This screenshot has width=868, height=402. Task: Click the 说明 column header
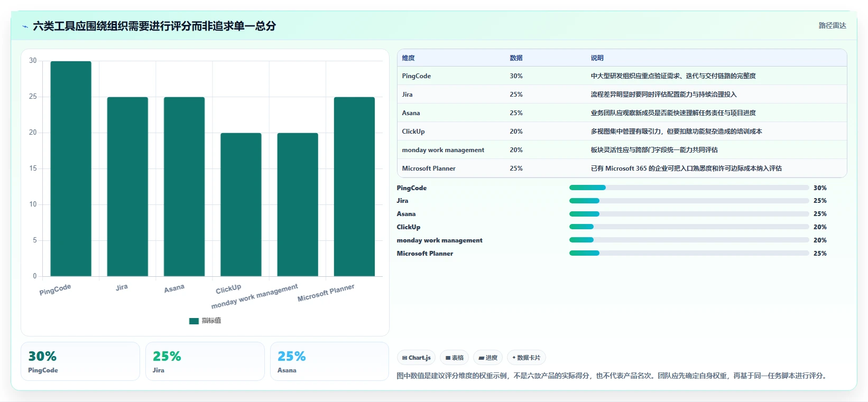pyautogui.click(x=597, y=58)
